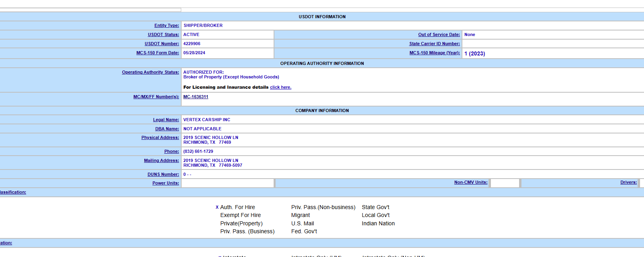Select the SHIPPER/BROKER entity value
The width and height of the screenshot is (644, 257).
click(x=203, y=25)
